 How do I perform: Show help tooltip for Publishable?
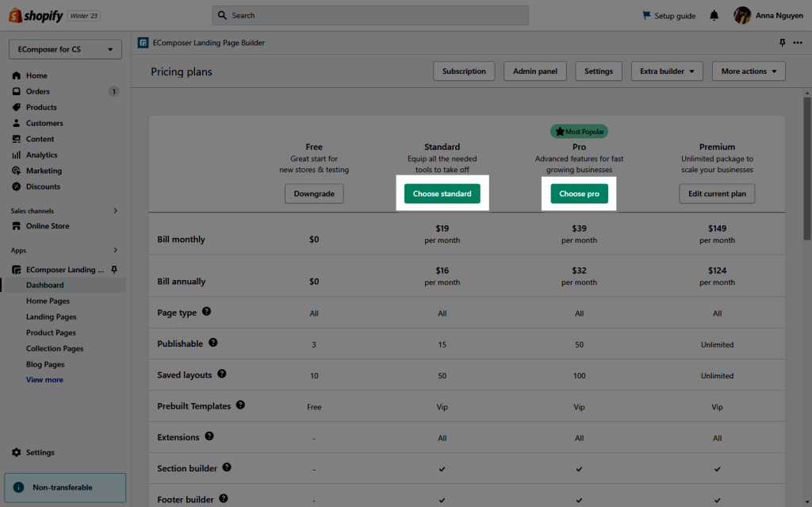[213, 343]
